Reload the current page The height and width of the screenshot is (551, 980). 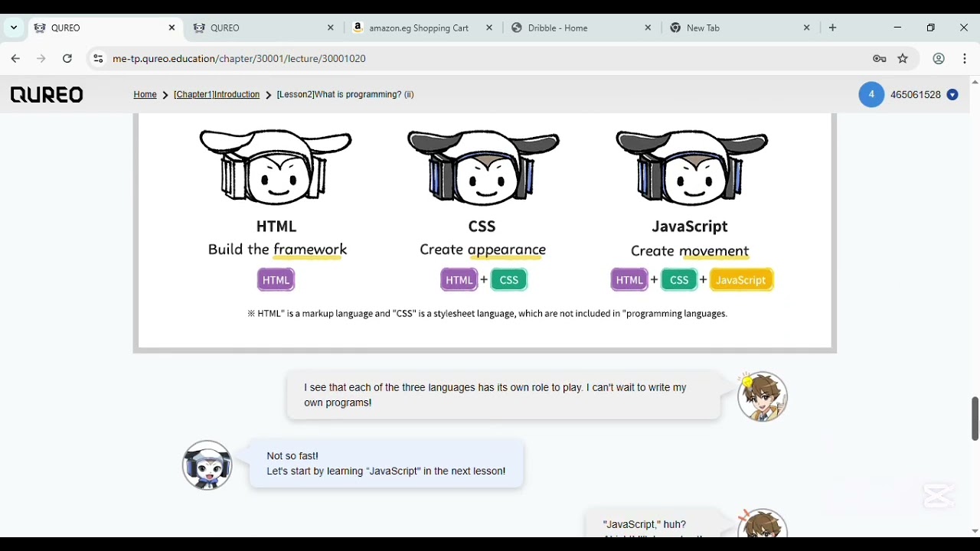pos(67,59)
